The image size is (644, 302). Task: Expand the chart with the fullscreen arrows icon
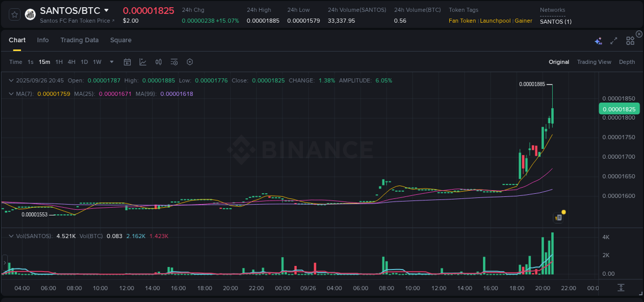tap(614, 40)
